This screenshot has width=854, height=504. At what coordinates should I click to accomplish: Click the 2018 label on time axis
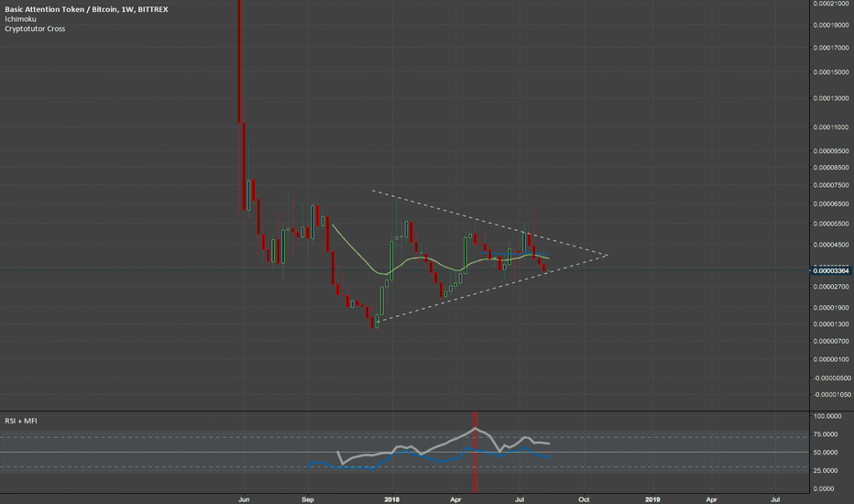coord(391,499)
